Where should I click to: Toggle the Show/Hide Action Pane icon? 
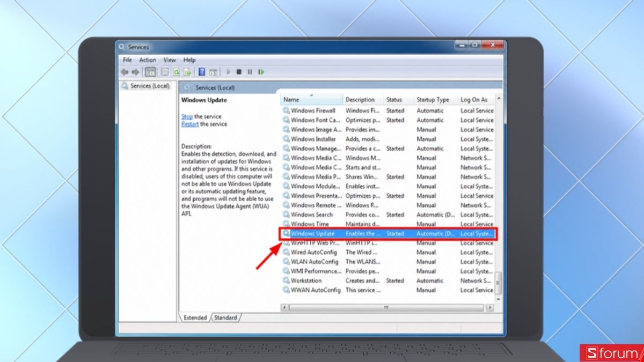213,72
